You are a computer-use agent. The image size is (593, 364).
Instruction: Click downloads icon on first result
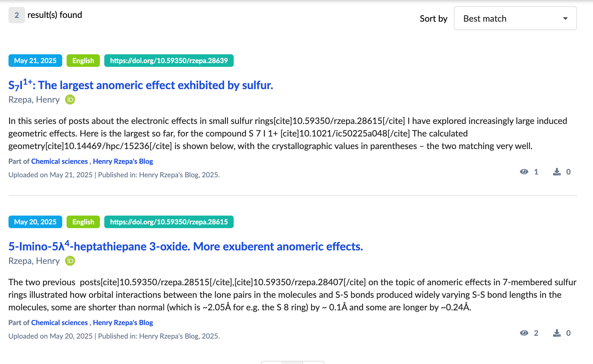(557, 172)
